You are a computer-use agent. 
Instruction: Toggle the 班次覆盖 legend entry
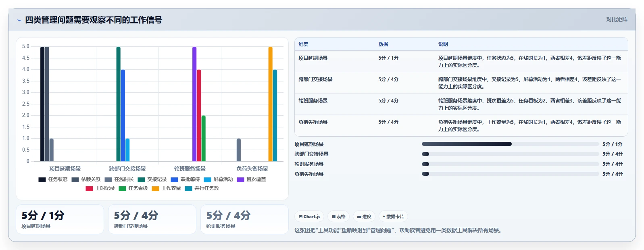point(251,179)
